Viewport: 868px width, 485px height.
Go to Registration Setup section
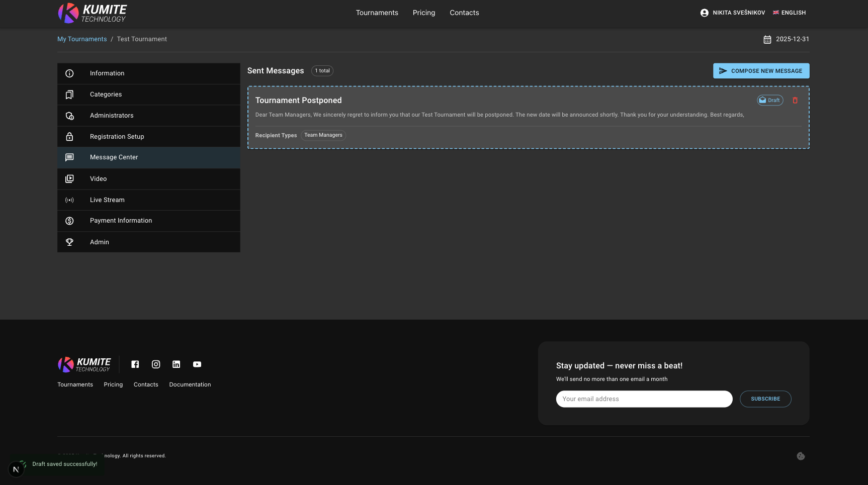click(x=117, y=137)
